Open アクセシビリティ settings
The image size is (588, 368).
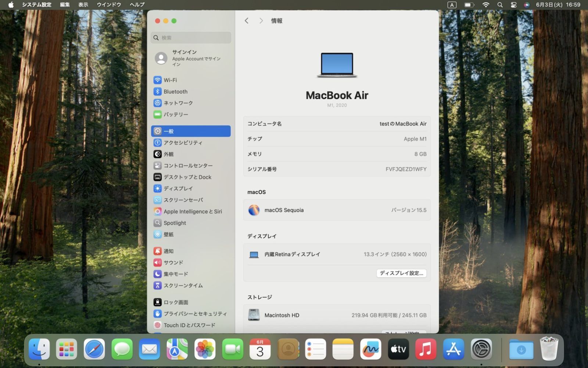(191, 142)
